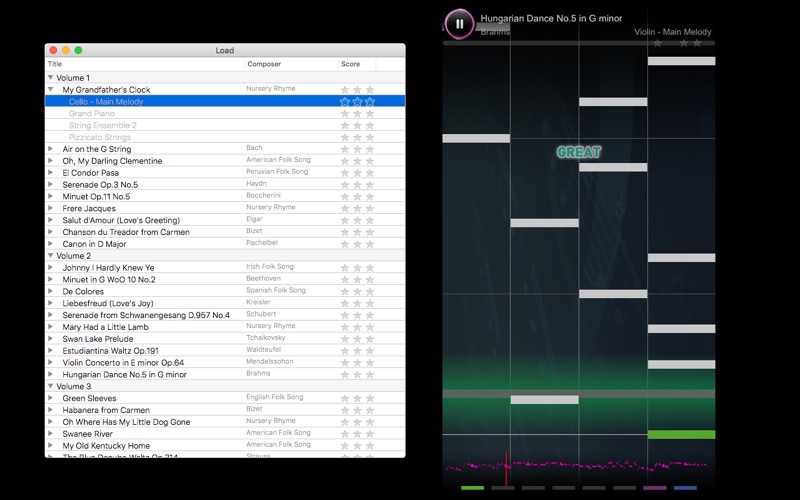Sort the list by the Composer column header
This screenshot has width=800, height=500.
click(291, 64)
